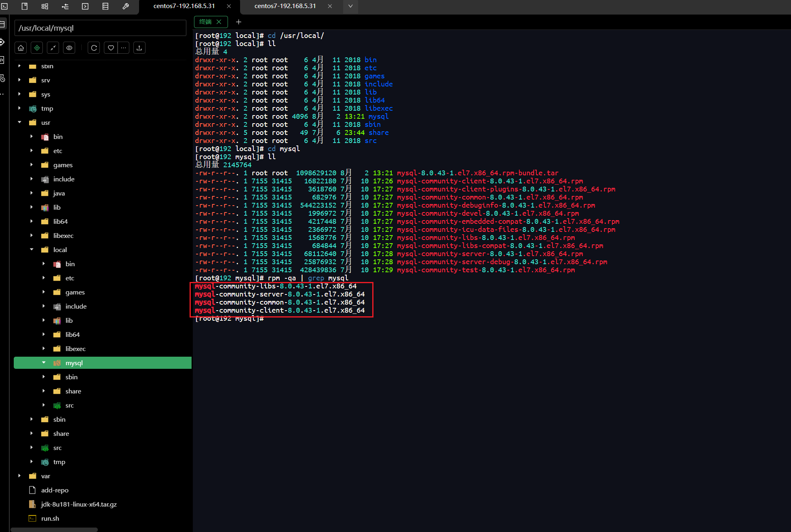Open the bookmark icon in the top toolbar

(x=24, y=6)
